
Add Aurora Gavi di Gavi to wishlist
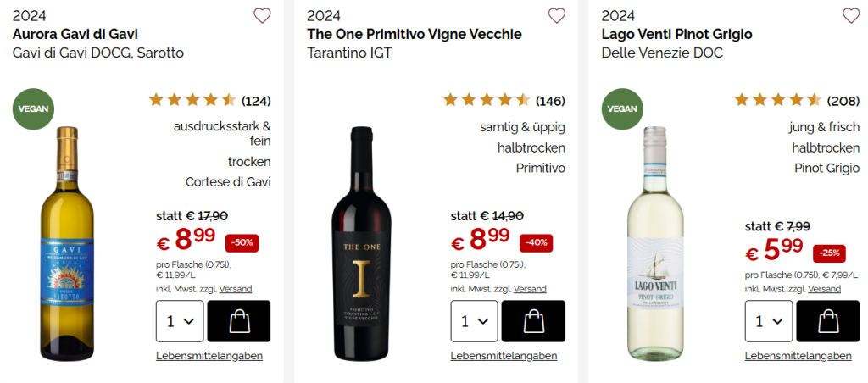point(262,15)
